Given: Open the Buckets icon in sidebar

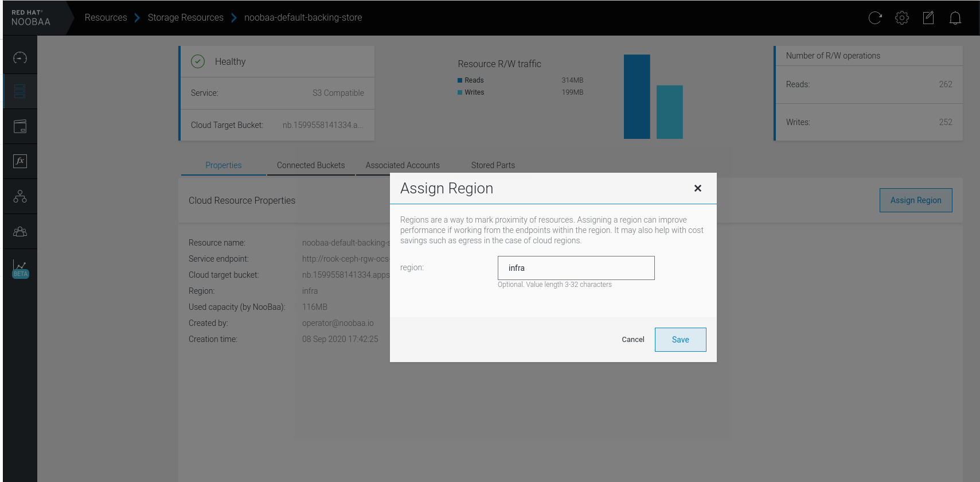Looking at the screenshot, I should tap(20, 126).
